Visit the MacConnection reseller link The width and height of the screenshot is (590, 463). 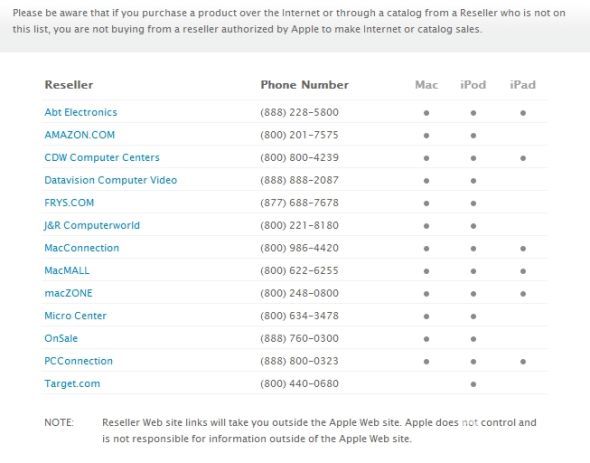[82, 248]
